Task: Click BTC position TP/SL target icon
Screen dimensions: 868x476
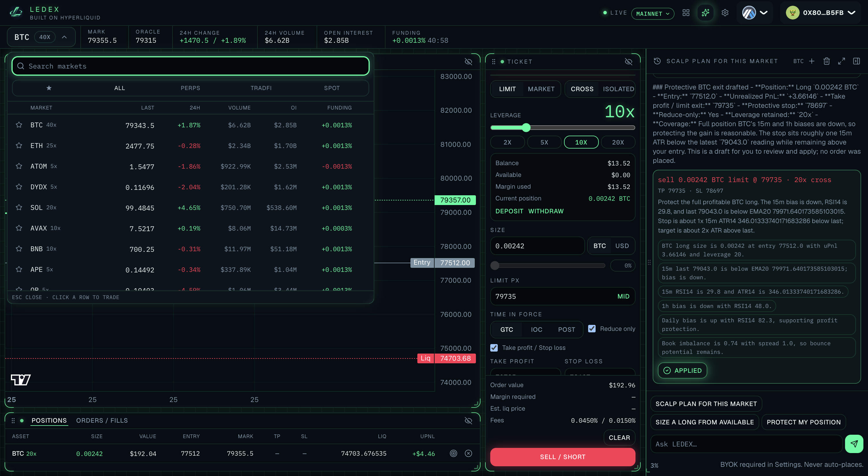Action: (454, 453)
